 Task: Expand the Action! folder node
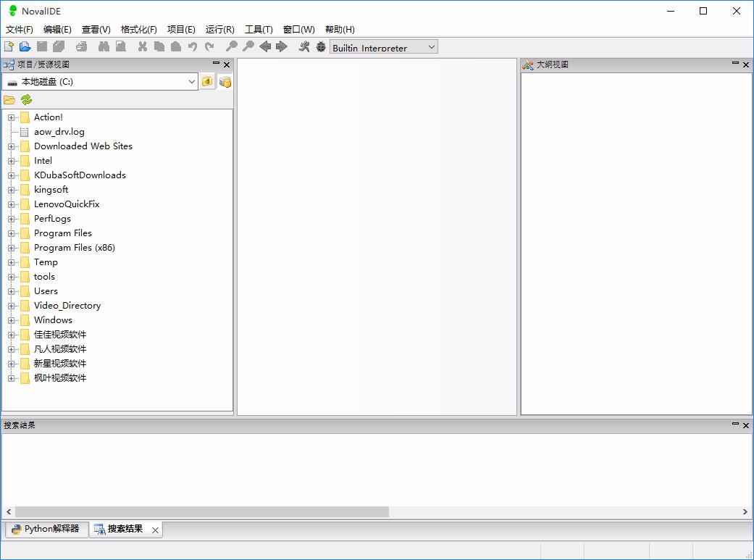[x=11, y=117]
